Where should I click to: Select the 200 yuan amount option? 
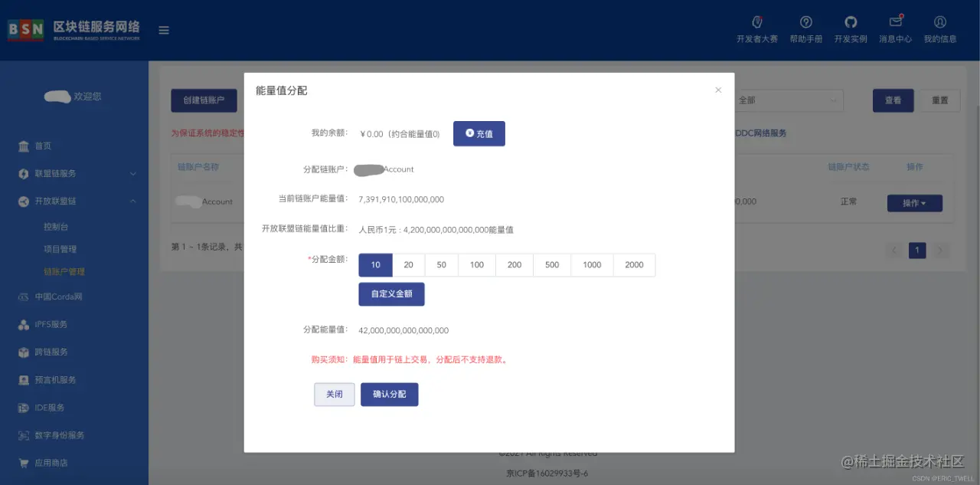pyautogui.click(x=514, y=265)
